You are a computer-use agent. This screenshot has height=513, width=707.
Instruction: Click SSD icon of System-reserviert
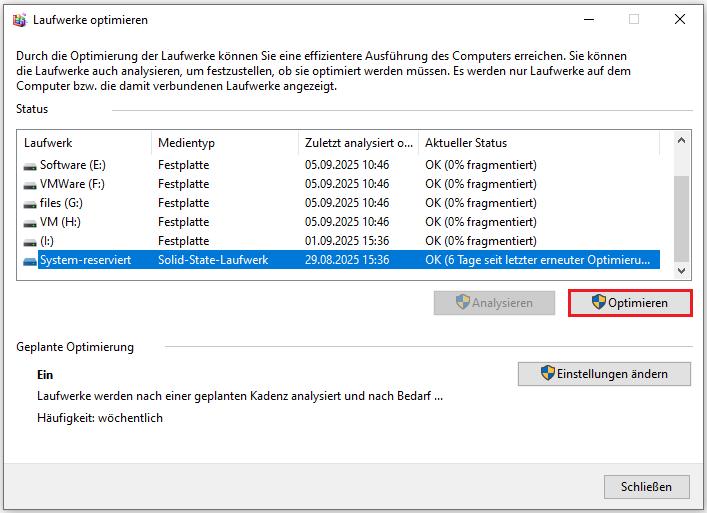coord(30,261)
